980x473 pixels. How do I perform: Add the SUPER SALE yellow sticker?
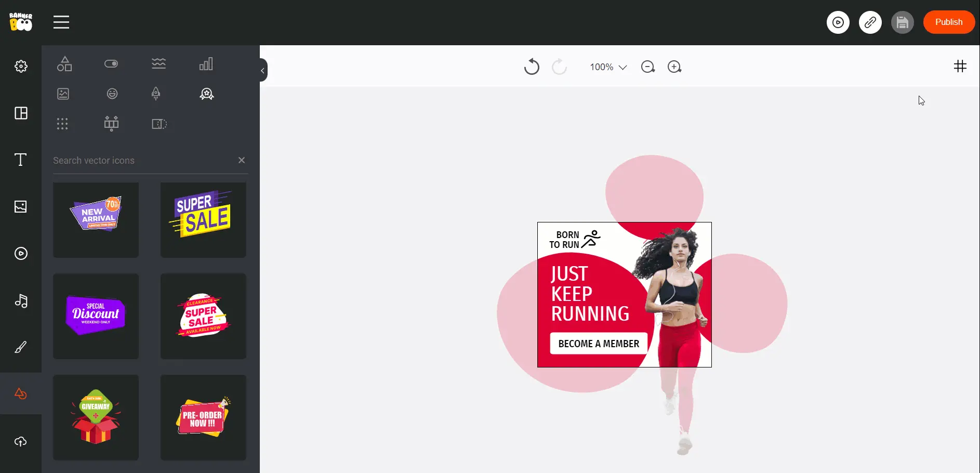tap(203, 219)
